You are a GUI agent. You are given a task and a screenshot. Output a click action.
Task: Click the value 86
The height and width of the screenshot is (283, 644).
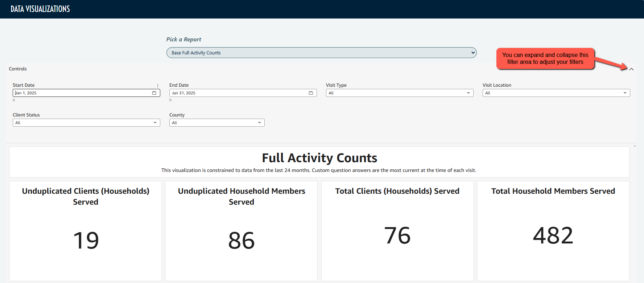pos(241,241)
